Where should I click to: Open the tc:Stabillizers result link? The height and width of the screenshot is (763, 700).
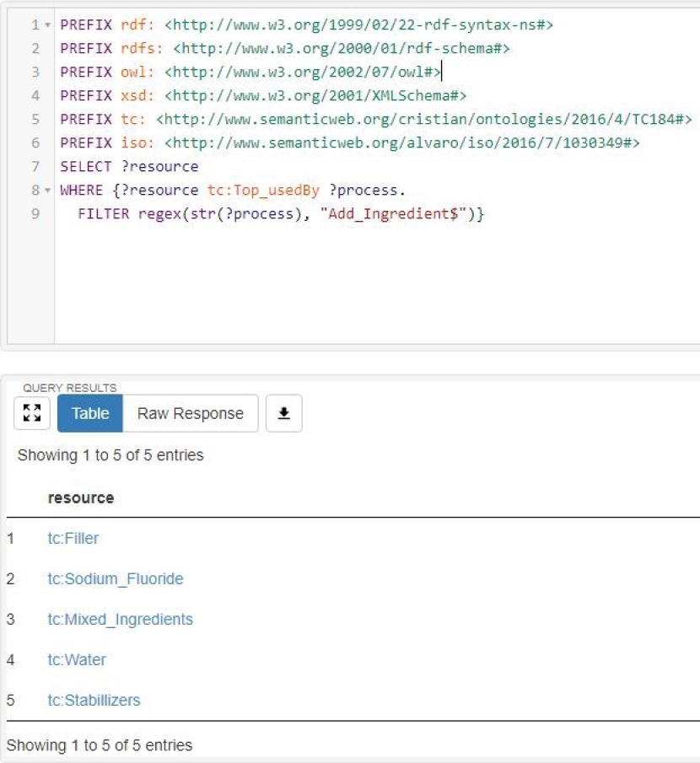[94, 700]
